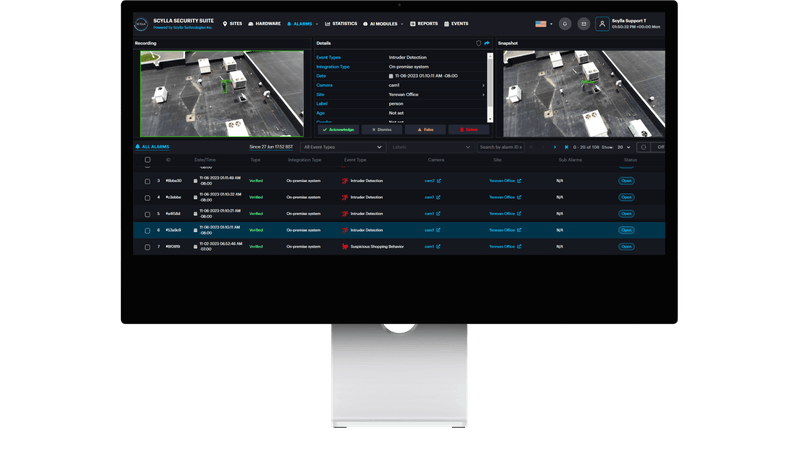This screenshot has height=456, width=812.
Task: Click the share arrow in Details header
Action: pos(487,43)
